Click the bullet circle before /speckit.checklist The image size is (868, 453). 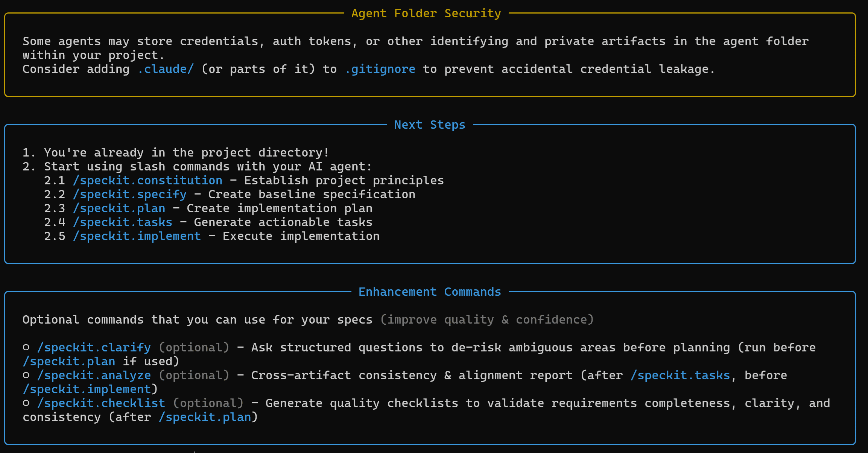pos(26,403)
